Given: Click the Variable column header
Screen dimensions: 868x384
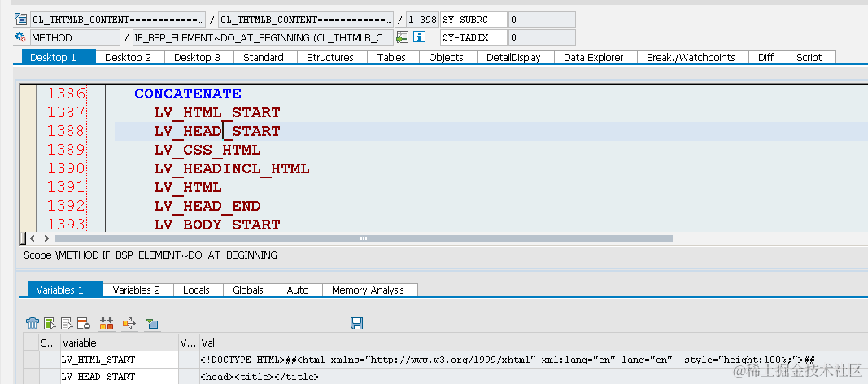Looking at the screenshot, I should [x=119, y=343].
